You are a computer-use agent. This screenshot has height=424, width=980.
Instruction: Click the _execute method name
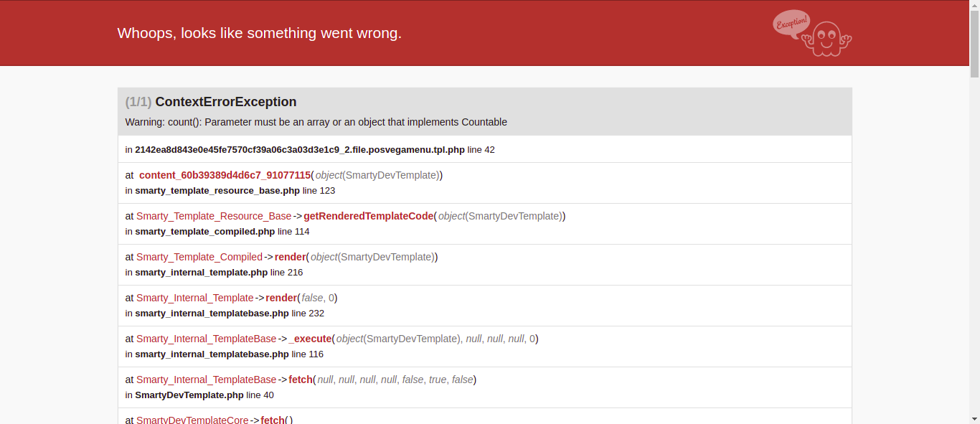click(x=310, y=339)
